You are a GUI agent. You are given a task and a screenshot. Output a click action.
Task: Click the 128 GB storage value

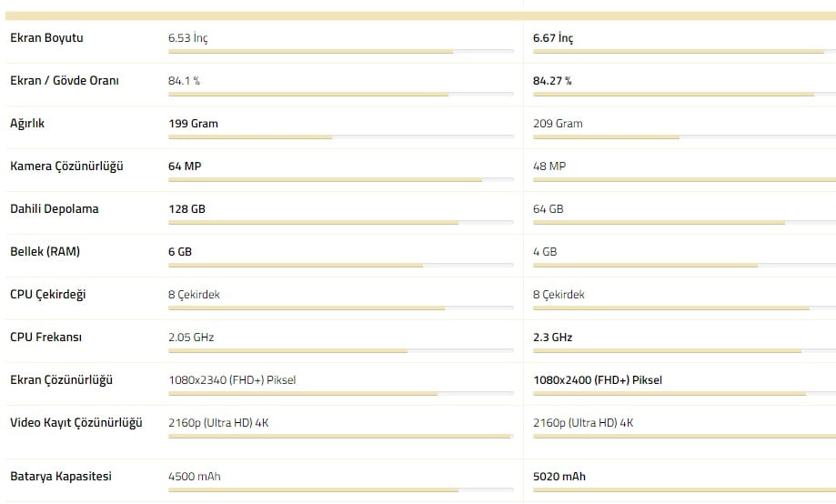pos(186,209)
